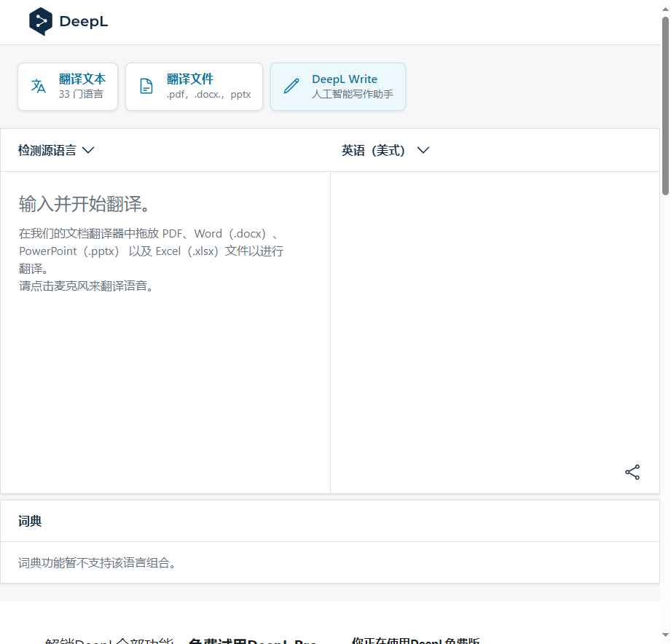Click the .pdf, .docx, pptx subtitle
Image resolution: width=671 pixels, height=644 pixels.
tap(209, 94)
